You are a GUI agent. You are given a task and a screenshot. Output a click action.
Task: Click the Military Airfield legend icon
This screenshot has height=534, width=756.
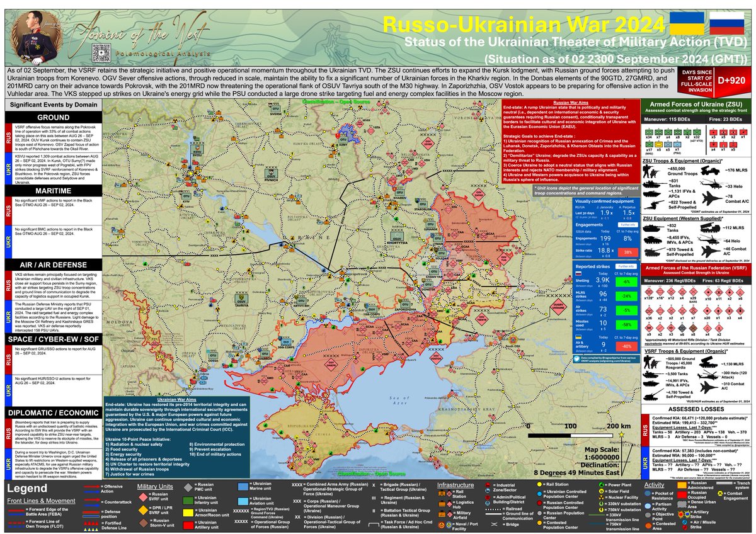coord(442,513)
